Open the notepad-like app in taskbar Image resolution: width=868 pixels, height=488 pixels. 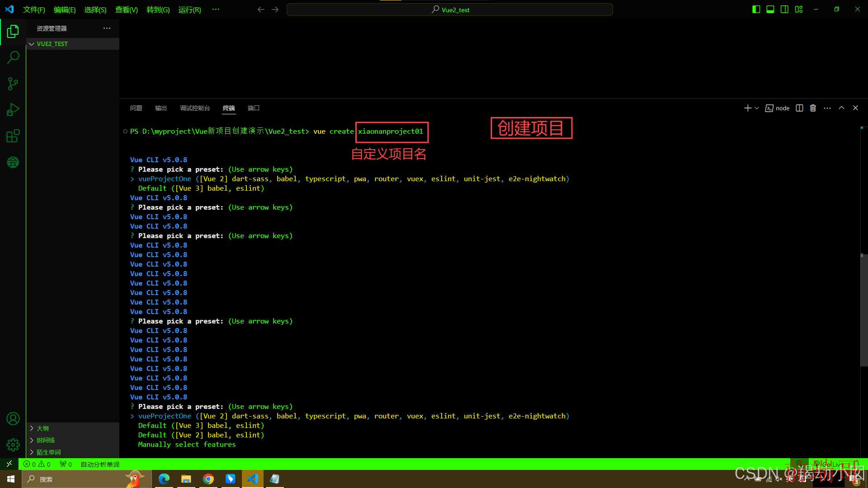coord(275,479)
